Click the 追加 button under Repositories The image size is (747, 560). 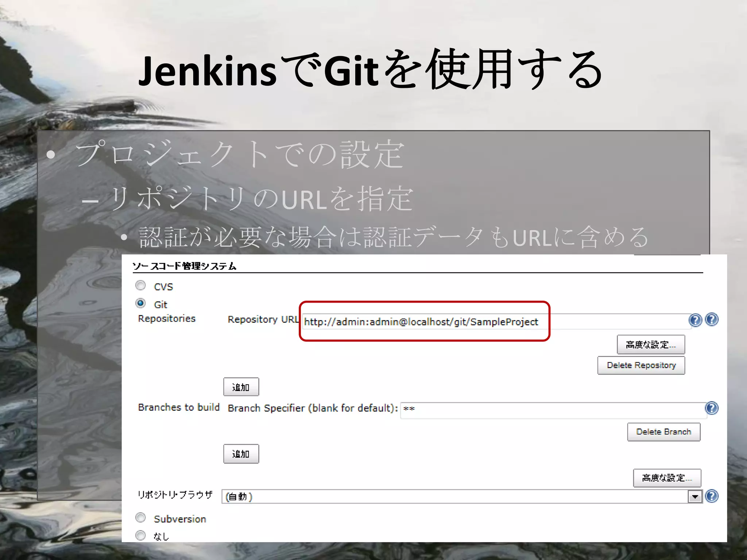point(241,387)
